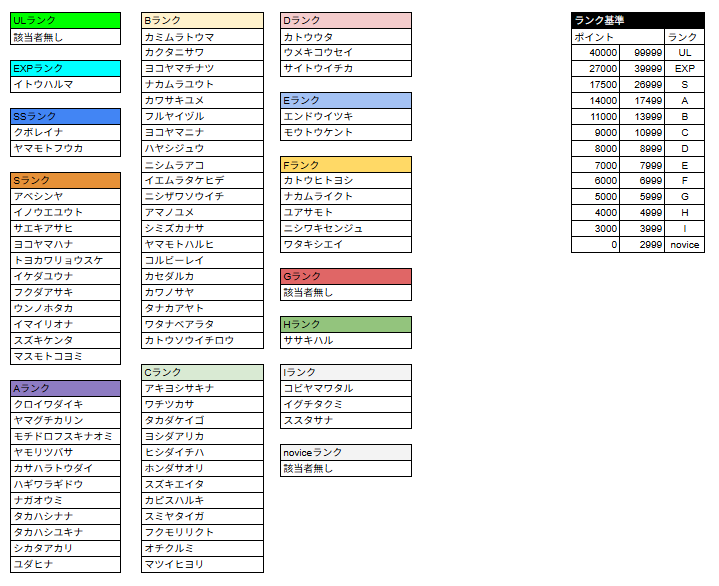Select the orange Sランク header cell
The image size is (719, 586).
65,180
